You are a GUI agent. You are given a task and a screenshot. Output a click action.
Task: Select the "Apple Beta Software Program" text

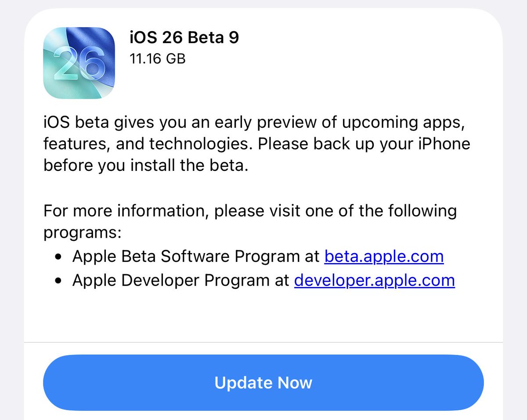[x=184, y=256]
